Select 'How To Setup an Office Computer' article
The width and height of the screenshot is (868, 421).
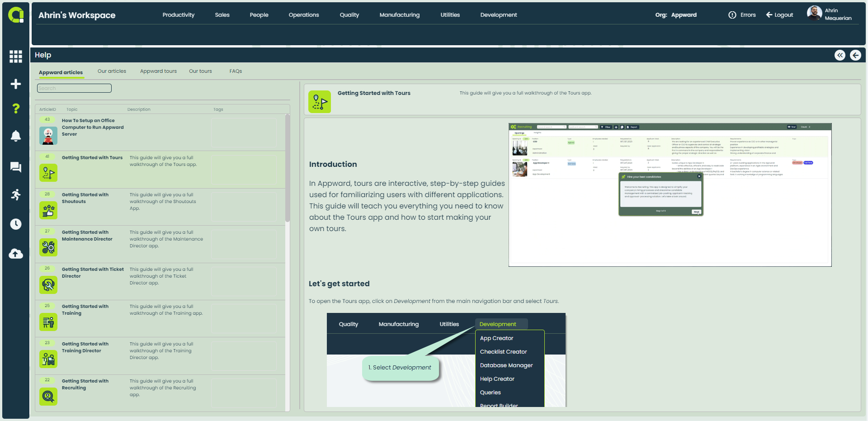pos(160,132)
